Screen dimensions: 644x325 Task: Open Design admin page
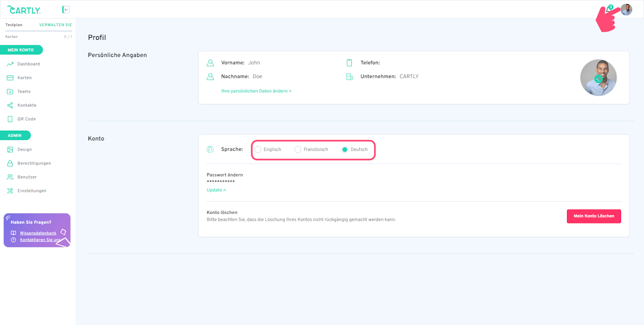tap(25, 149)
